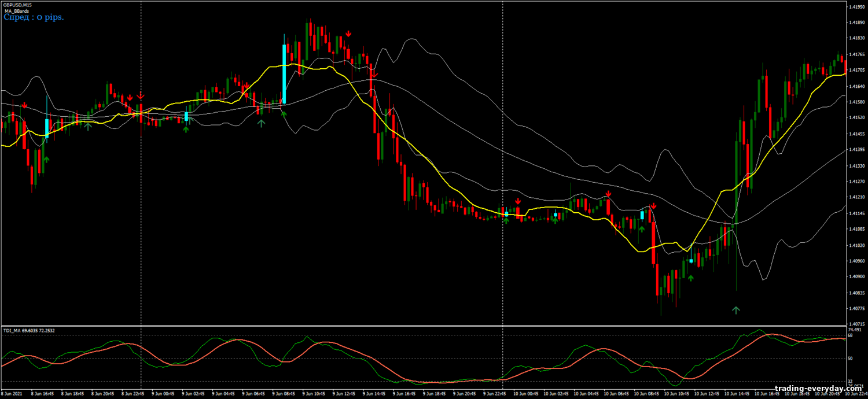The width and height of the screenshot is (868, 399).
Task: Click the 1.41705 price axis label
Action: pos(856,71)
